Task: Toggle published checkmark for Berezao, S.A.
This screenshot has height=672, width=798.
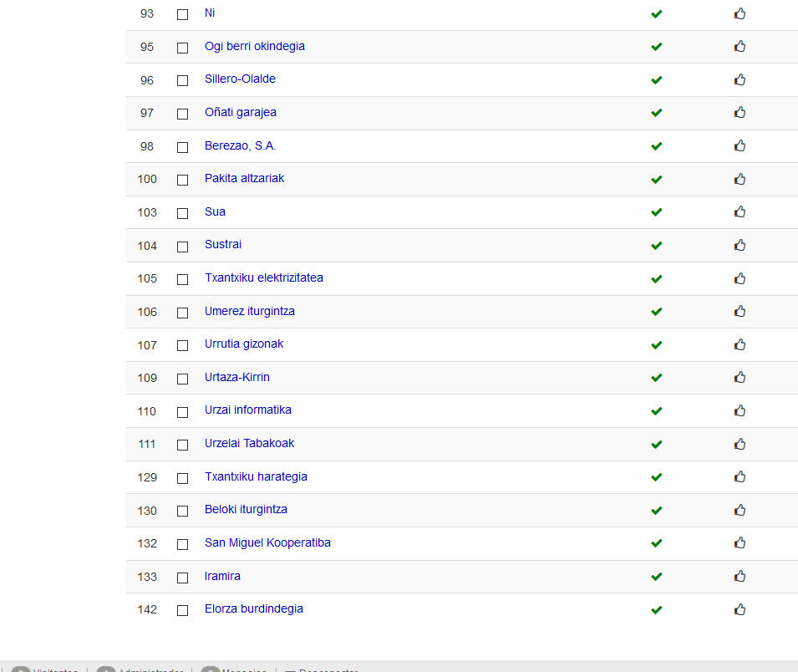Action: coord(657,146)
